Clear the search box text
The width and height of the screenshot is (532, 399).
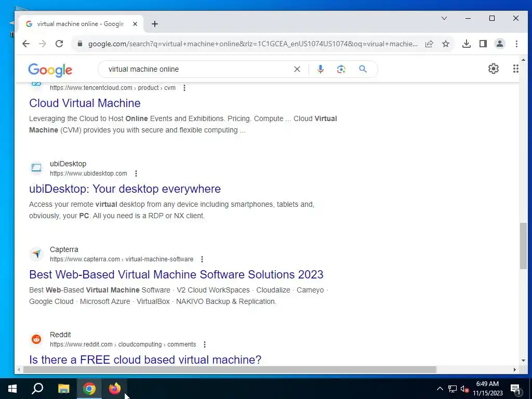[x=297, y=69]
